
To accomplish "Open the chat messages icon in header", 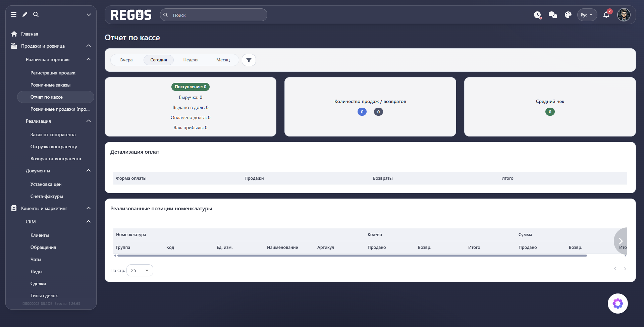I will click(553, 15).
